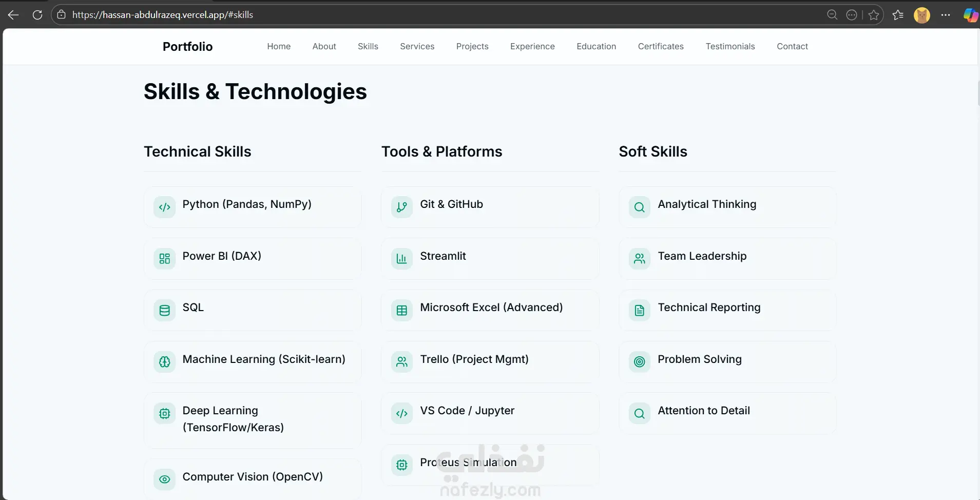Click Microsoft Excel (Advanced) text
980x500 pixels.
click(491, 307)
